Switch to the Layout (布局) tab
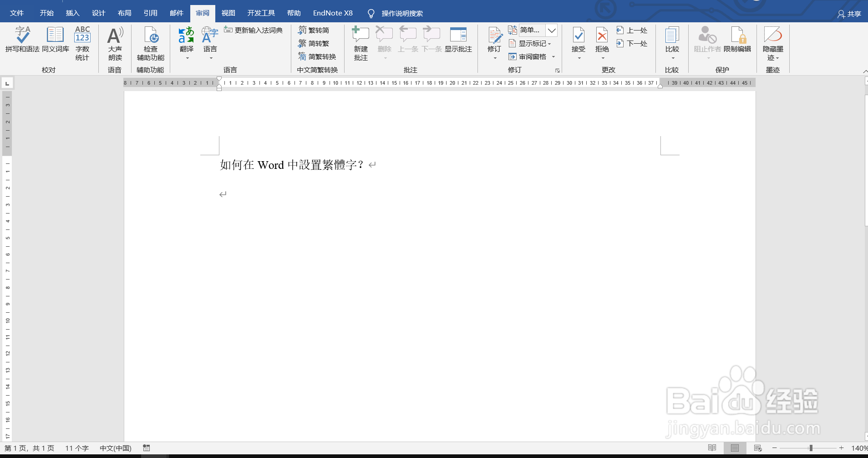Image resolution: width=868 pixels, height=458 pixels. [125, 13]
